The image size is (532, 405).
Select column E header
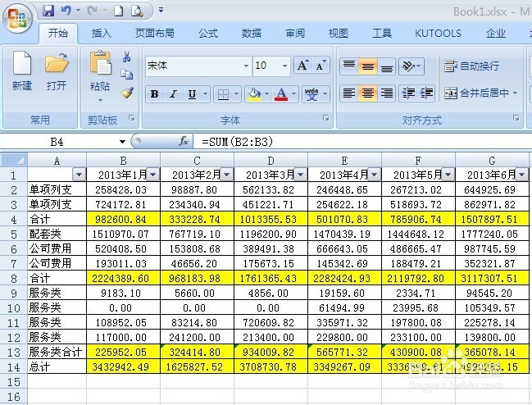click(x=344, y=160)
